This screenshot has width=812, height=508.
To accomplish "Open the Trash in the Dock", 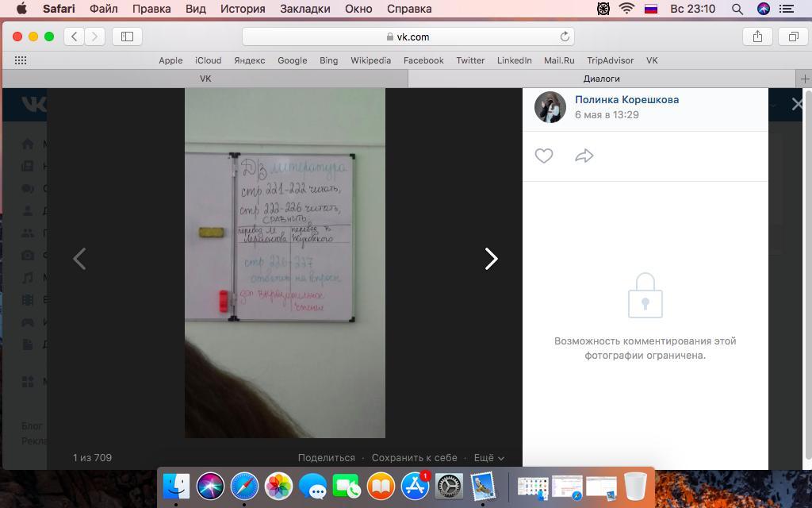I will pyautogui.click(x=635, y=487).
